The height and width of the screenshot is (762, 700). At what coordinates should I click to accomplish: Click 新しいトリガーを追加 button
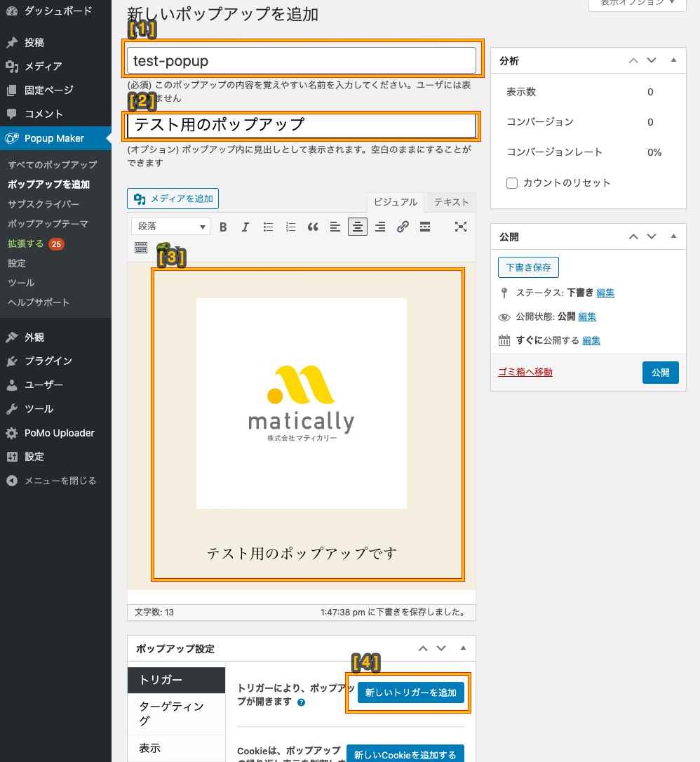(411, 693)
